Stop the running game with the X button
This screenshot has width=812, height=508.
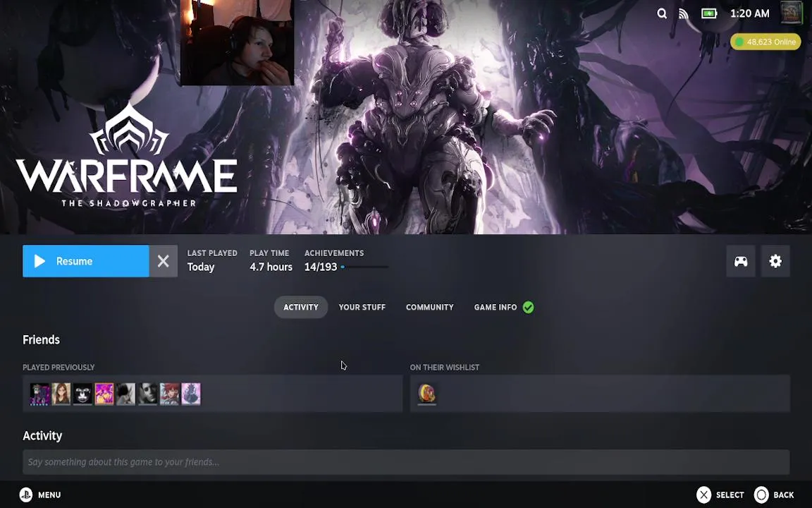tap(163, 261)
